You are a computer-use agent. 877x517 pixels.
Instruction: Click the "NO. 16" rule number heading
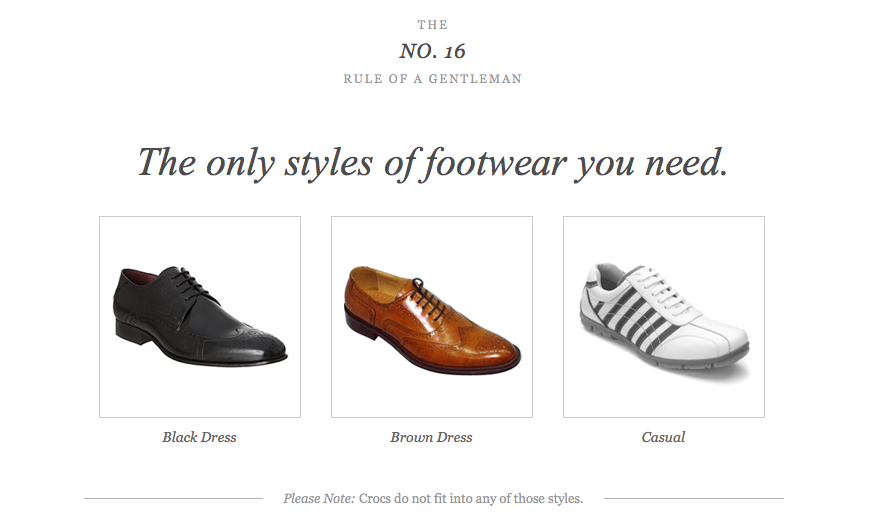point(432,51)
